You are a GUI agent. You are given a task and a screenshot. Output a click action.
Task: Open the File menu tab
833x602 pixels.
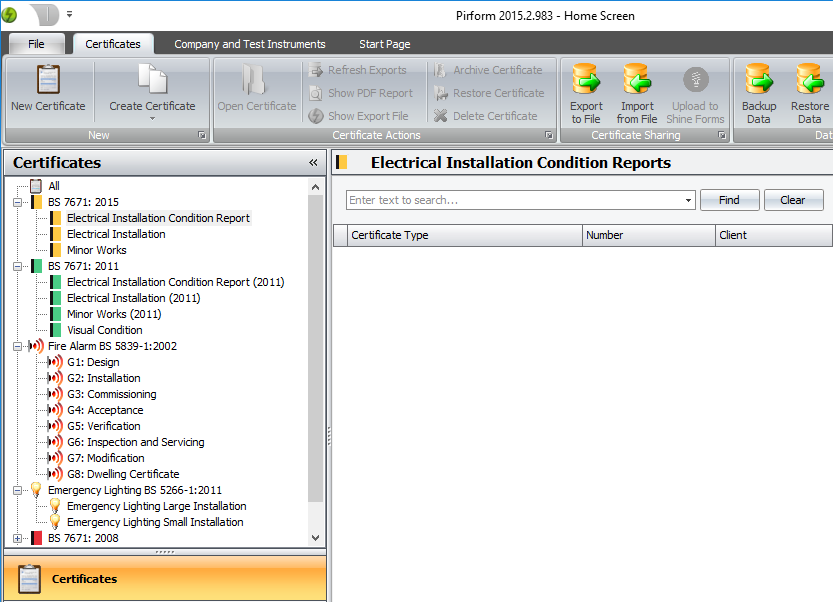pos(36,44)
